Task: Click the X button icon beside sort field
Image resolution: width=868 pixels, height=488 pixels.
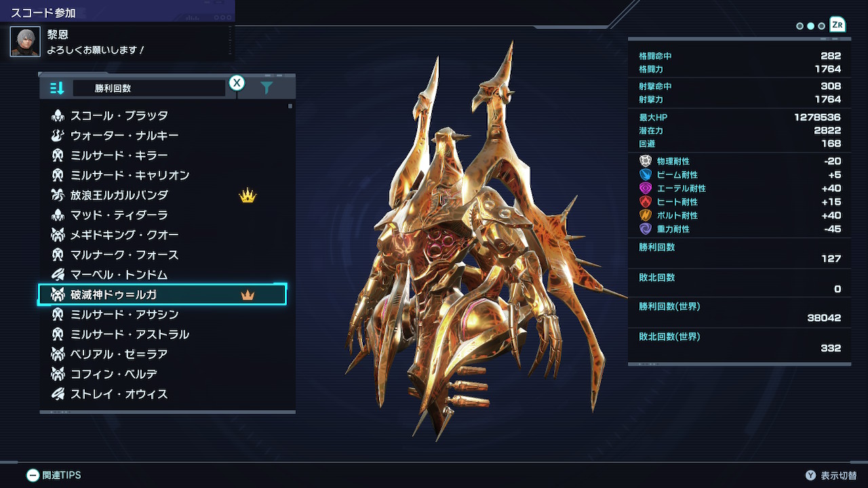Action: click(237, 83)
